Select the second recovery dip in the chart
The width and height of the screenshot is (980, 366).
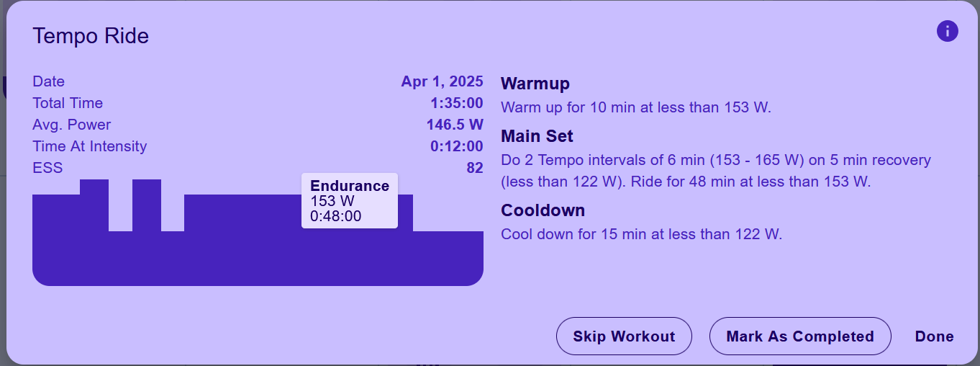173,258
